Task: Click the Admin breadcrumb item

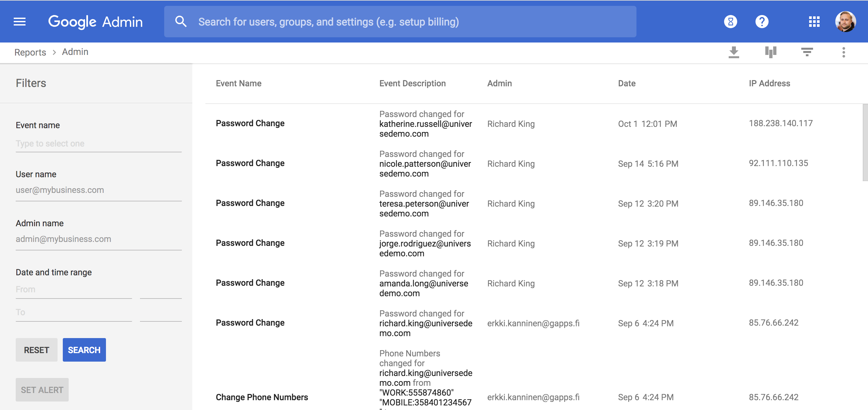Action: tap(75, 52)
